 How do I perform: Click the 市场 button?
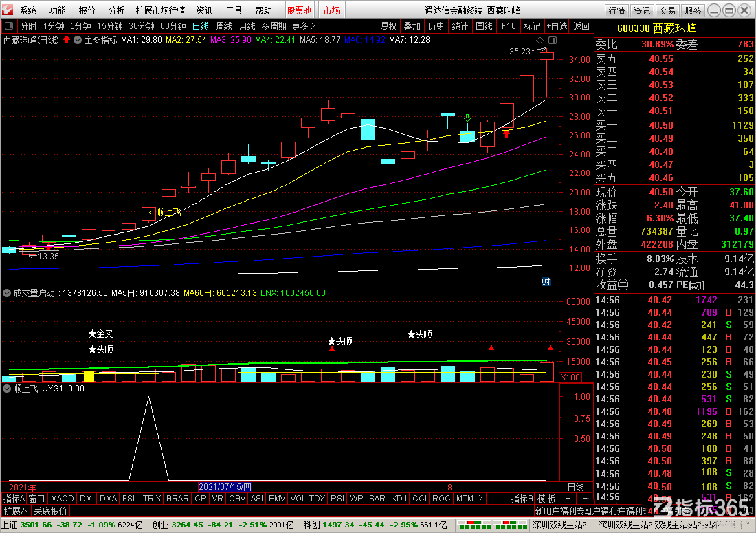pos(331,10)
